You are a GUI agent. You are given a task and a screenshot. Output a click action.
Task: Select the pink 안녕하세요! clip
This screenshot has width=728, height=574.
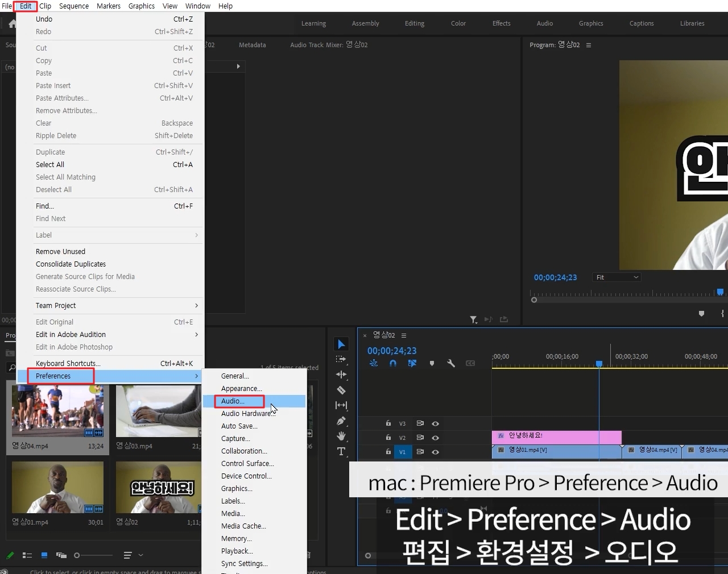(556, 437)
